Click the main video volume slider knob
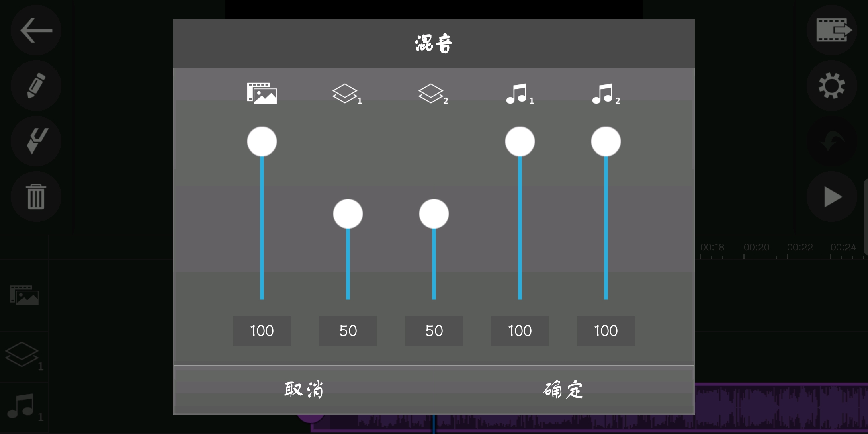The width and height of the screenshot is (868, 434). point(262,141)
